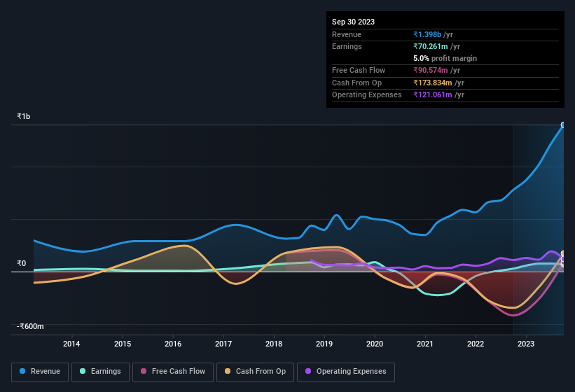Viewport: 575px width, 392px height.
Task: Click the Earnings row label in tooltip
Action: click(x=347, y=46)
